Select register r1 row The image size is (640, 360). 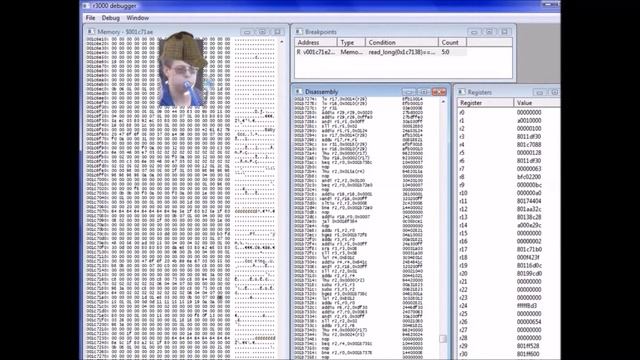tap(508, 120)
